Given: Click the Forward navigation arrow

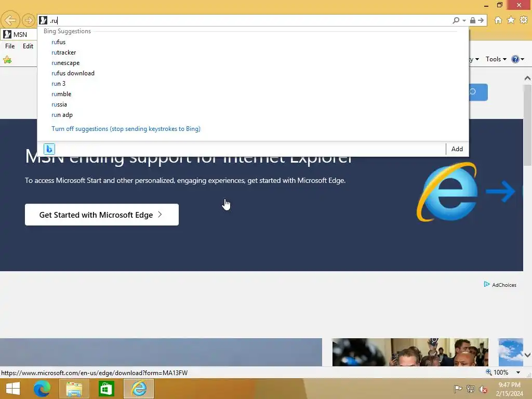Looking at the screenshot, I should click(x=29, y=20).
